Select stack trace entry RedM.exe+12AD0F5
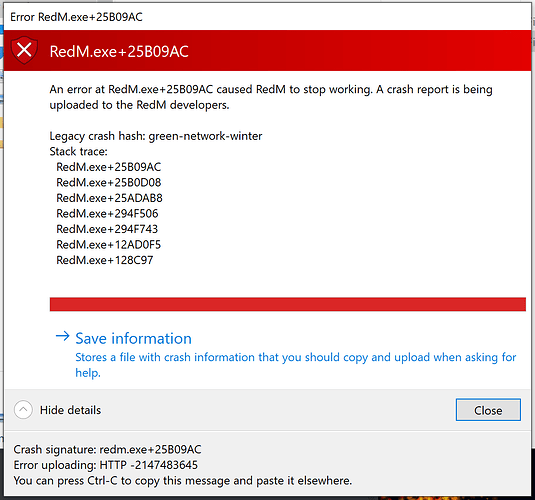 pyautogui.click(x=109, y=244)
